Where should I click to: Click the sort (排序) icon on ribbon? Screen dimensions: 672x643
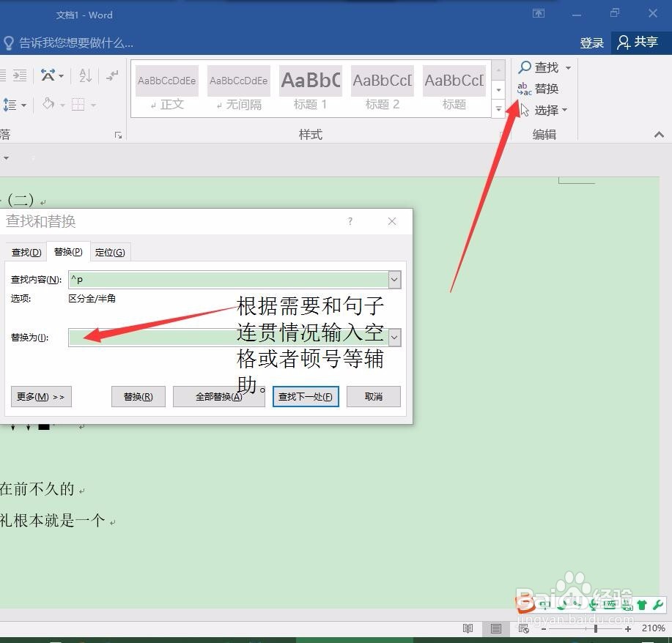[84, 75]
